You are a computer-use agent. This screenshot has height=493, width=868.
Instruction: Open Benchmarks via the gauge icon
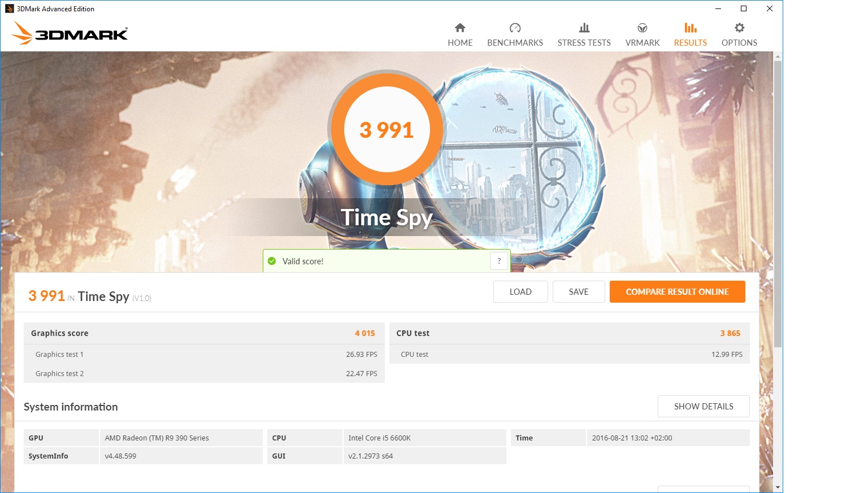point(515,28)
